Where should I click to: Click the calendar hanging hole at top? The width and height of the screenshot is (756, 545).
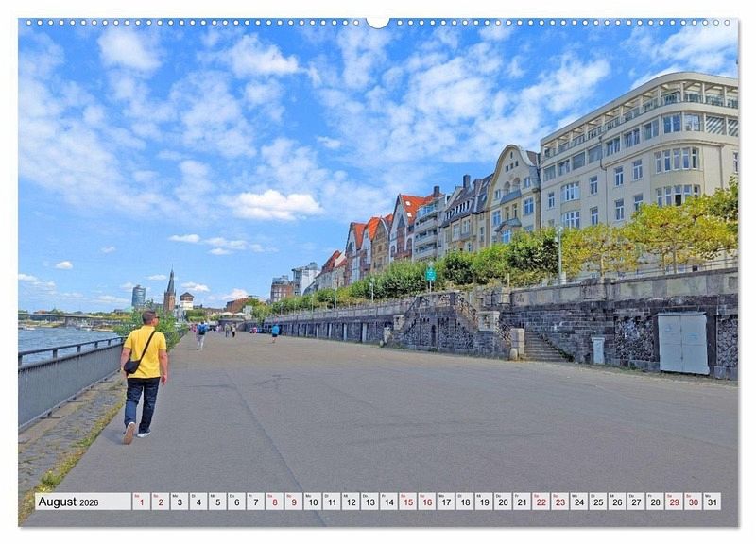[x=378, y=21]
